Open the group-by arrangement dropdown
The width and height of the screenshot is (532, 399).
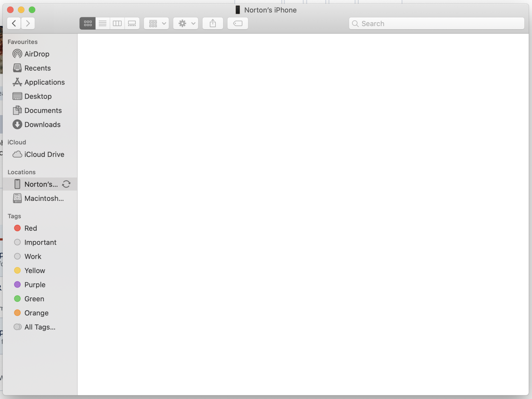(157, 23)
